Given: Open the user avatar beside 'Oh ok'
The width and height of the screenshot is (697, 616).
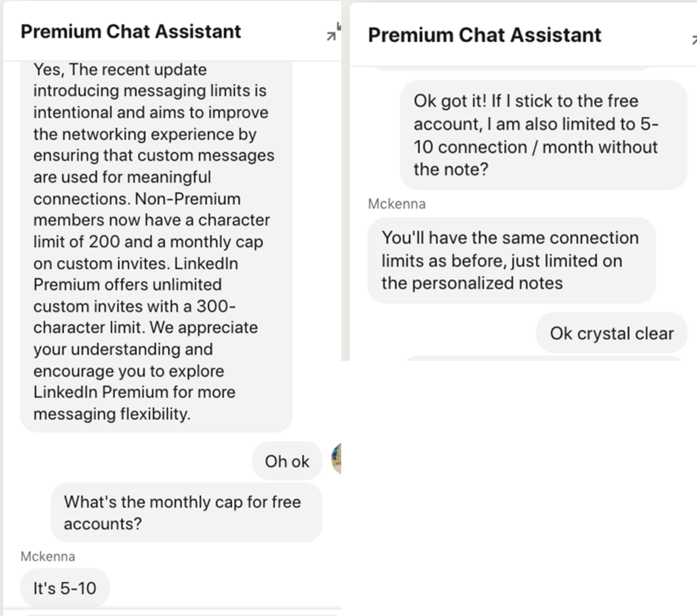Looking at the screenshot, I should coord(336,459).
